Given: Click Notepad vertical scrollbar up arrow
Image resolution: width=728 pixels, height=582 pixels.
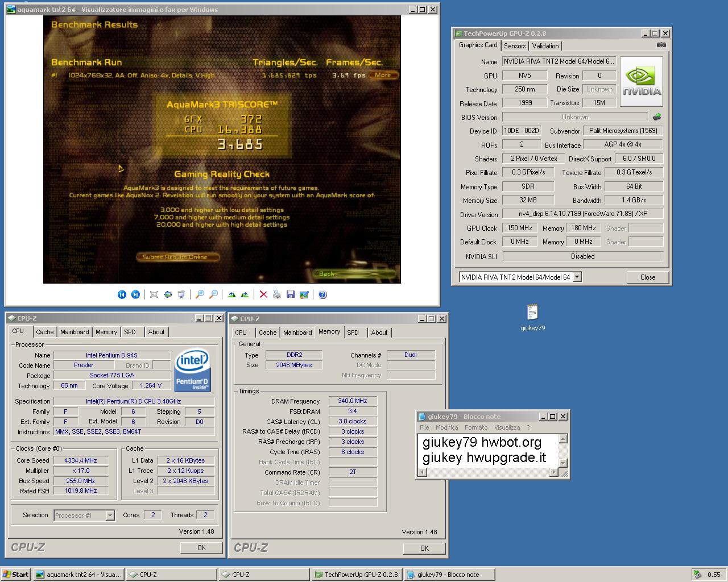Looking at the screenshot, I should (x=563, y=438).
